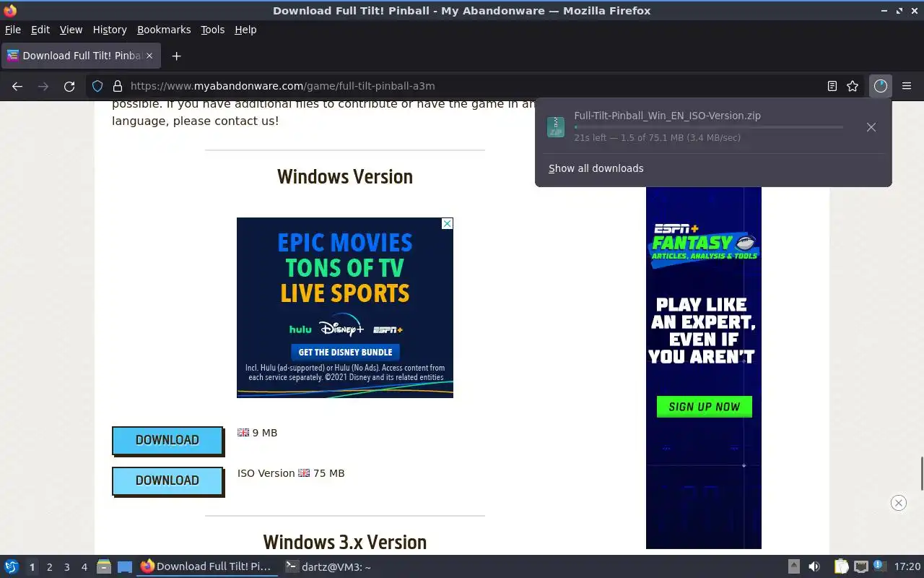
Task: Switch to workspace 2
Action: (50, 567)
